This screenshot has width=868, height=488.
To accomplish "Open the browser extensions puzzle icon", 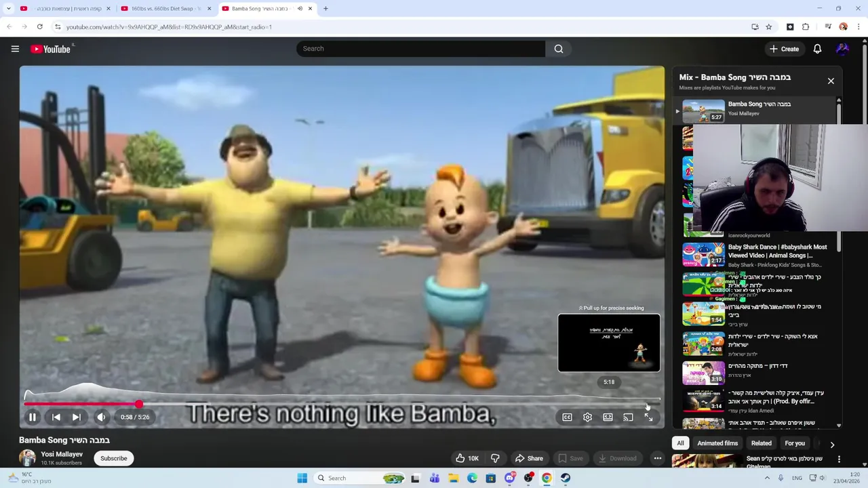I will tap(806, 27).
